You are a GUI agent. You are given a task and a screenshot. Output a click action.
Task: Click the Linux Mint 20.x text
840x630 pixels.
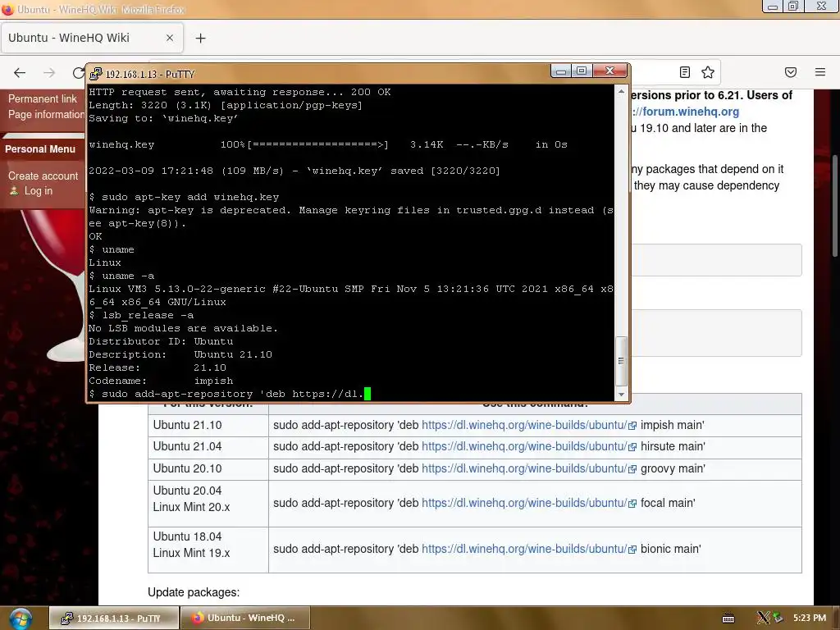[191, 507]
